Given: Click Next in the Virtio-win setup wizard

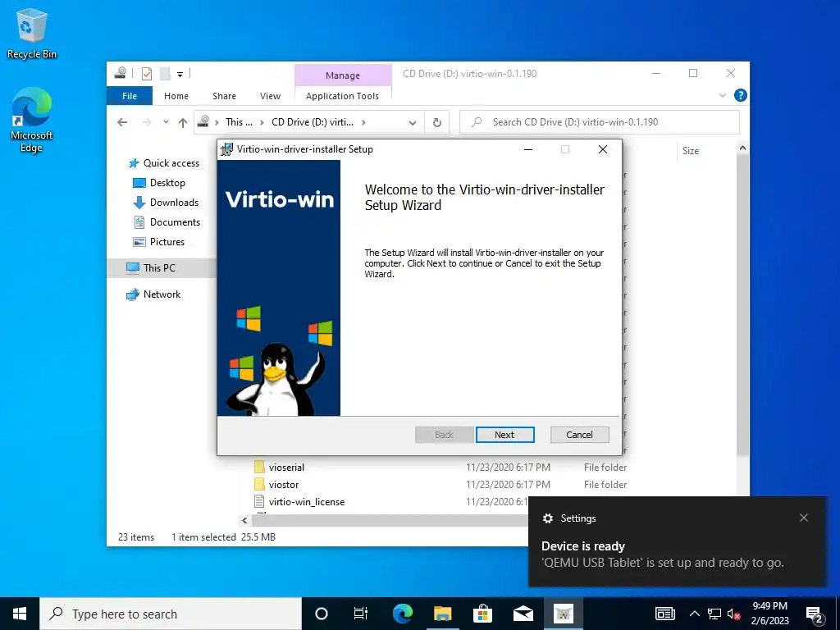Looking at the screenshot, I should pos(504,435).
